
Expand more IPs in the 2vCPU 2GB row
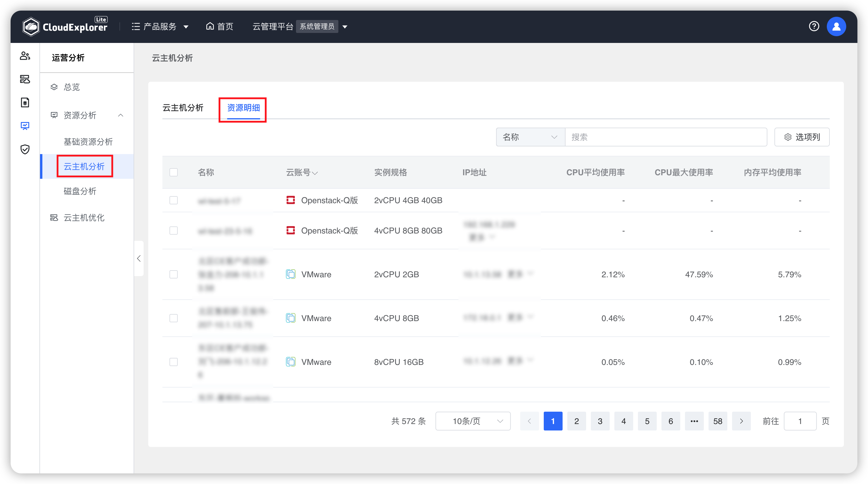[x=521, y=273]
